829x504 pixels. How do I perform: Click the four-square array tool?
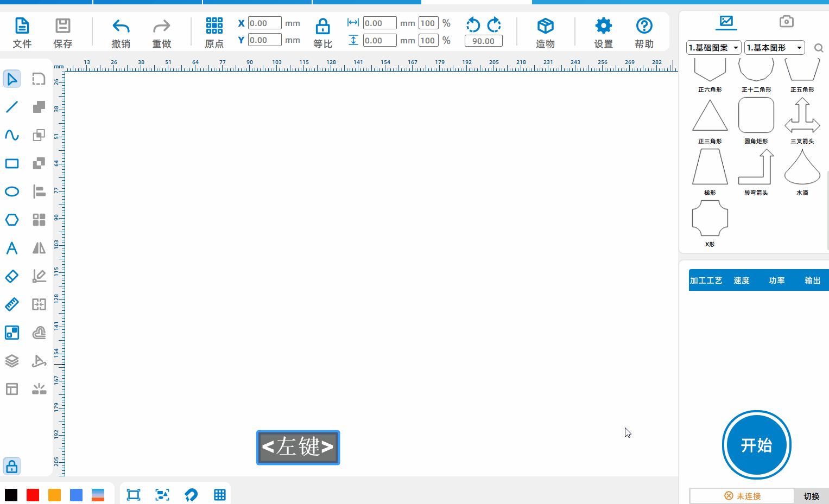[39, 220]
